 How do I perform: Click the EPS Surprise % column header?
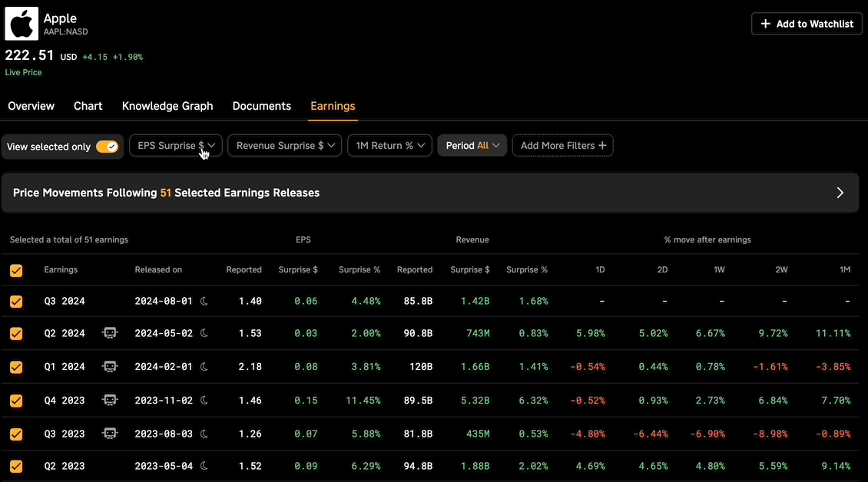tap(359, 270)
